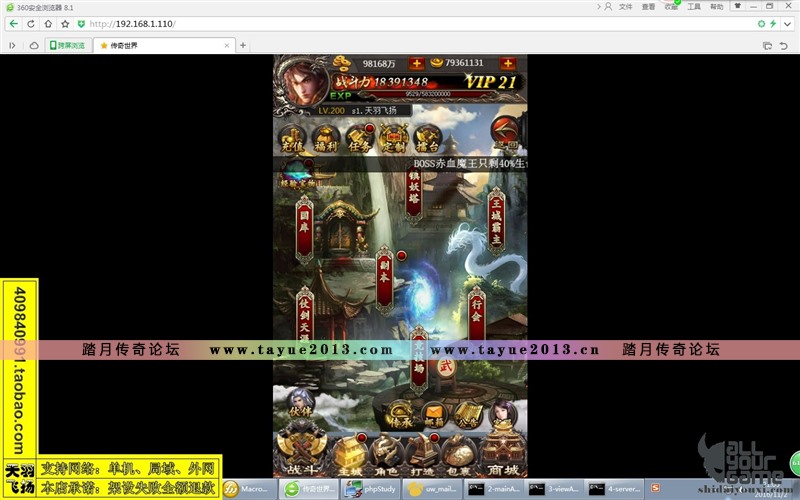Viewport: 800px width, 500px height.
Task: Open the 打造 forging anvil icon
Action: (423, 452)
